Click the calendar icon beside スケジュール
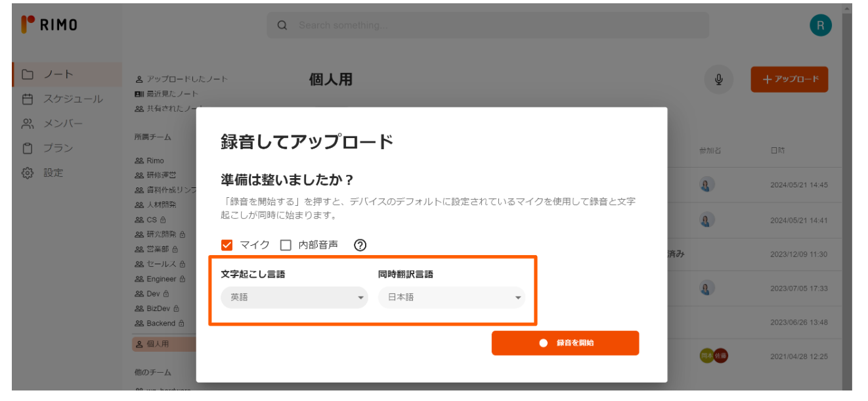The height and width of the screenshot is (401, 868). (27, 99)
